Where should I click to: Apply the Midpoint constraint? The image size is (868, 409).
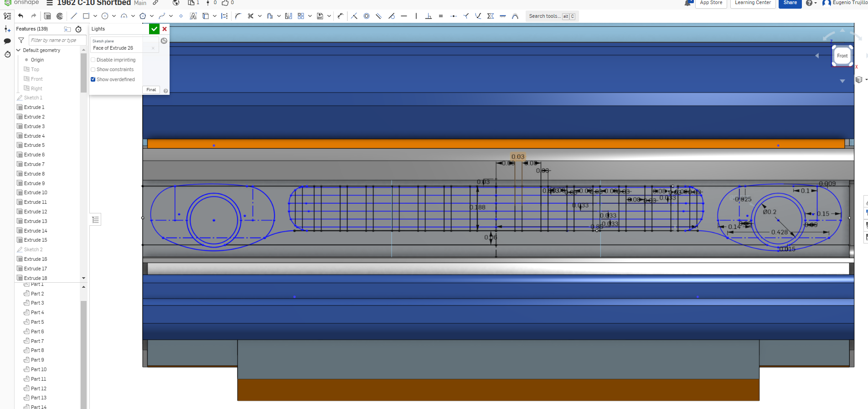click(453, 16)
